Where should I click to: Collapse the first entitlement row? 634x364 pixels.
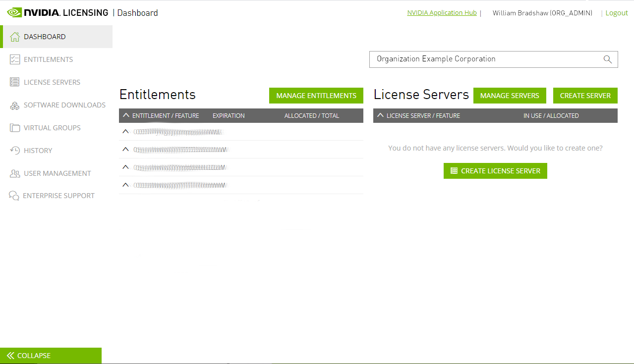pos(126,132)
